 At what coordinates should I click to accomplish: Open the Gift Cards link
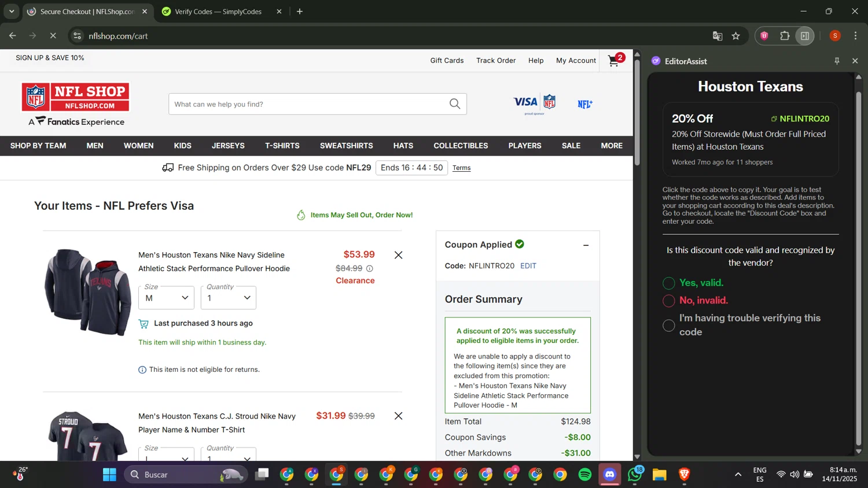point(447,60)
